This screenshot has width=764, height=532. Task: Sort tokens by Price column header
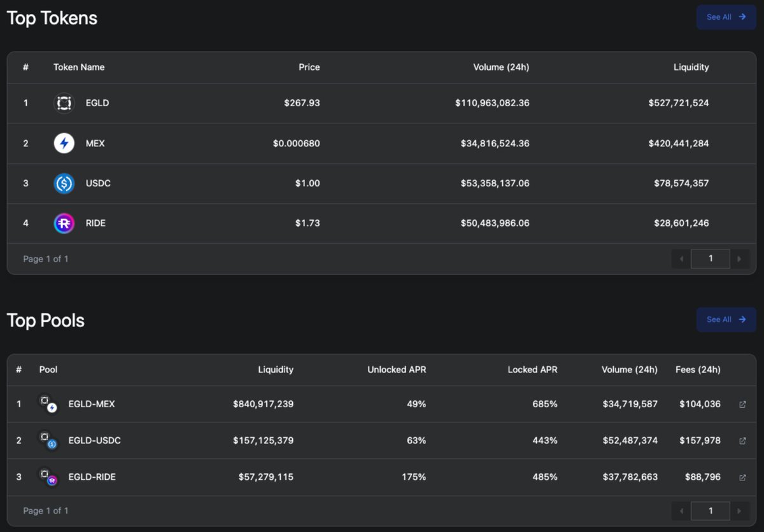point(309,67)
